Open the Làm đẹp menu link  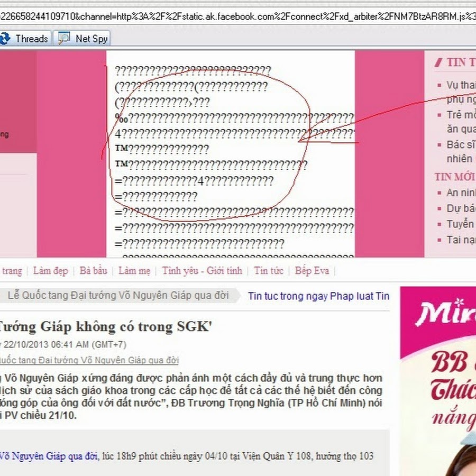click(x=50, y=270)
